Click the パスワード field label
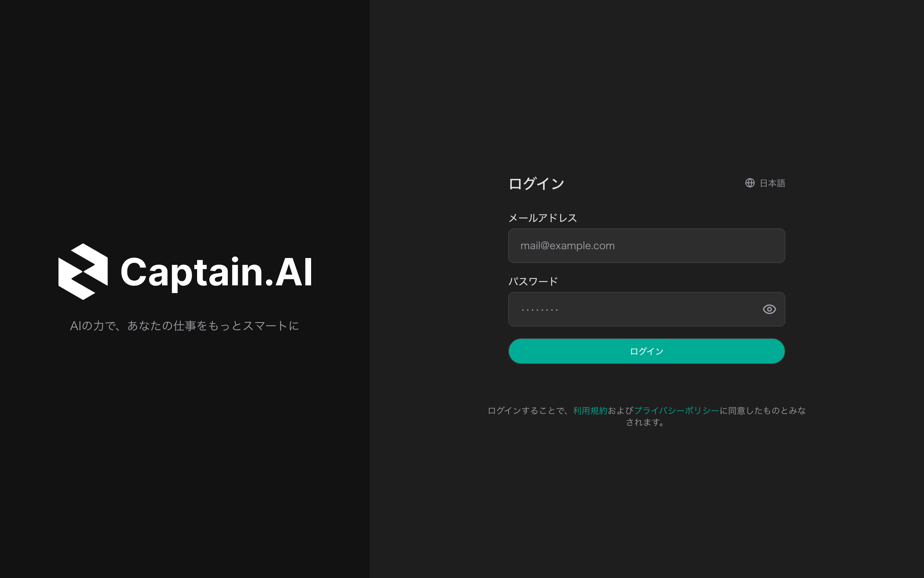 point(533,281)
